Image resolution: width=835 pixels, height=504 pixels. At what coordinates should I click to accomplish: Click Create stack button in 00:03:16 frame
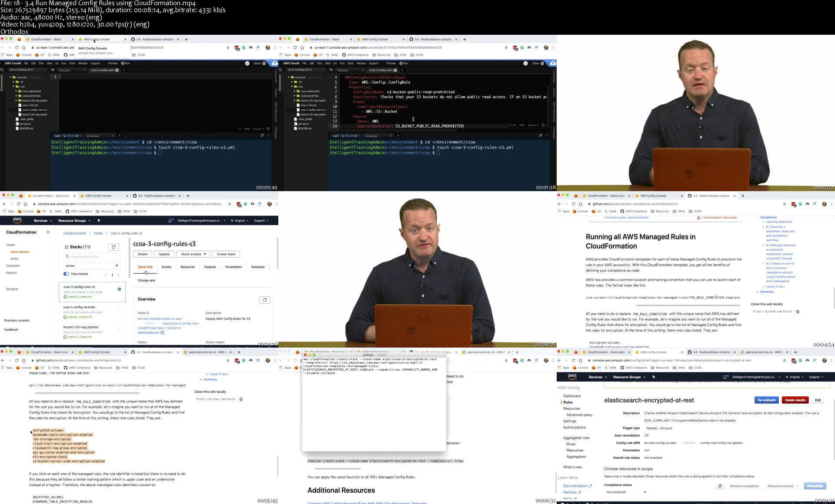[x=226, y=254]
